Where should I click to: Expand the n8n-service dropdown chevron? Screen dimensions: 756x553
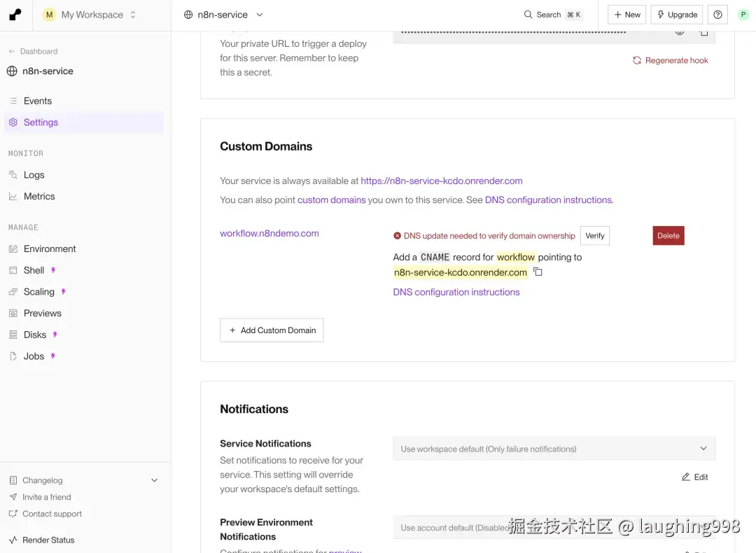coord(260,15)
